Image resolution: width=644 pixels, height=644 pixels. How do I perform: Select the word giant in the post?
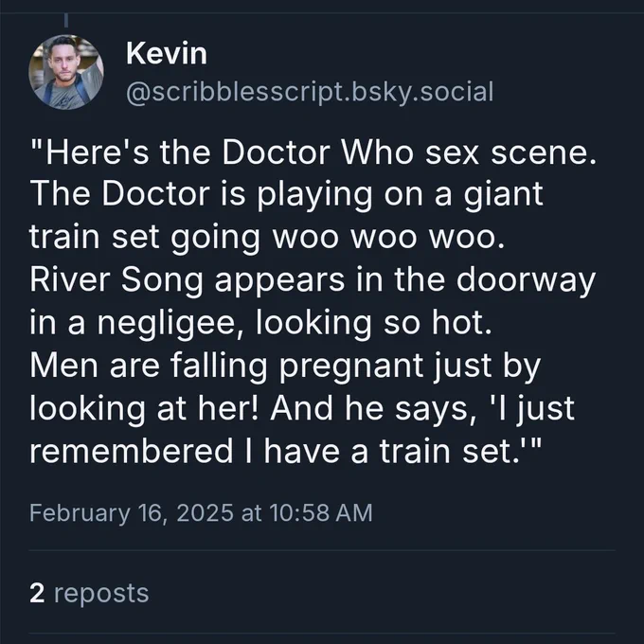(x=504, y=195)
